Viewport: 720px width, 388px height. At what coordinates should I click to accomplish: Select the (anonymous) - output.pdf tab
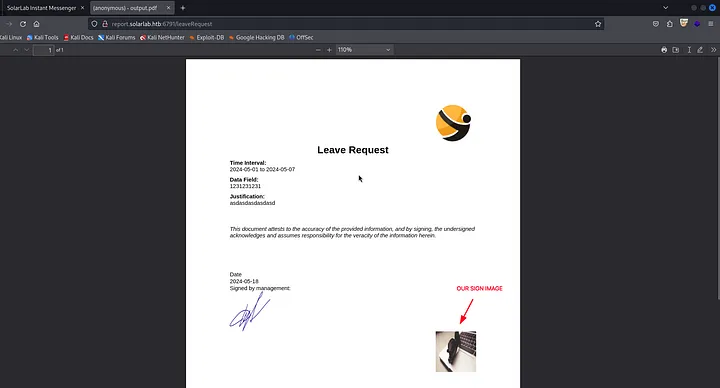(x=125, y=8)
